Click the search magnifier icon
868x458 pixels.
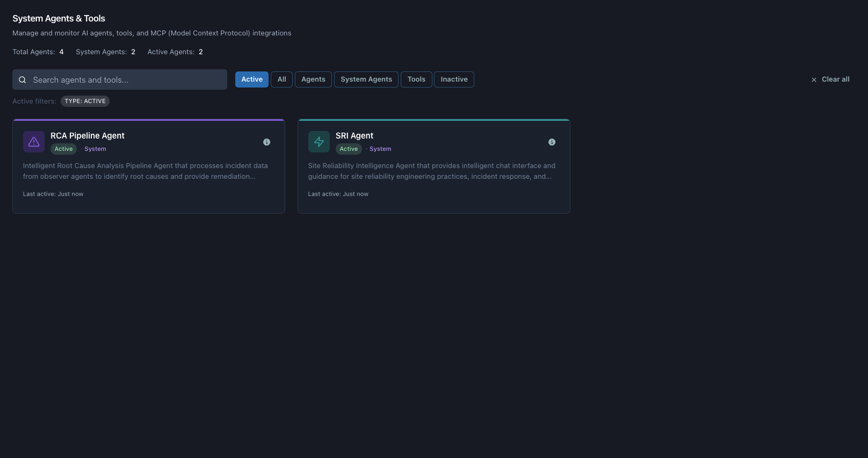point(23,80)
